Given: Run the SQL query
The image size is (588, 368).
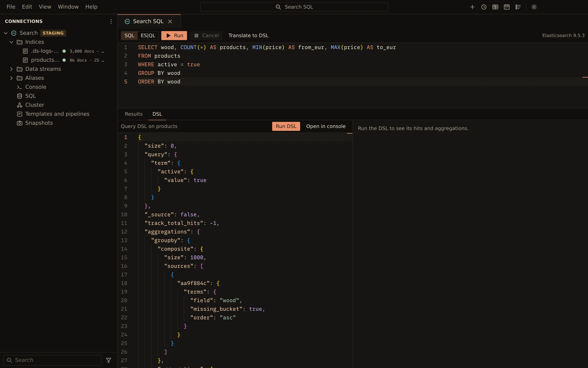Looking at the screenshot, I should pos(174,36).
